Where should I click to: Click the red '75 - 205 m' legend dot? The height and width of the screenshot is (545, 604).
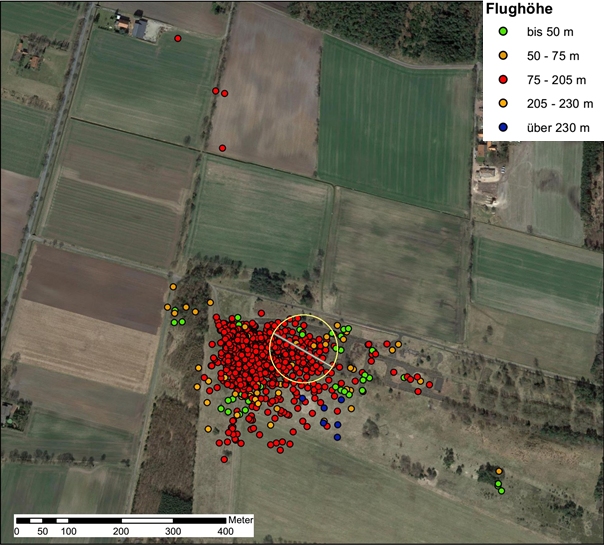click(503, 80)
